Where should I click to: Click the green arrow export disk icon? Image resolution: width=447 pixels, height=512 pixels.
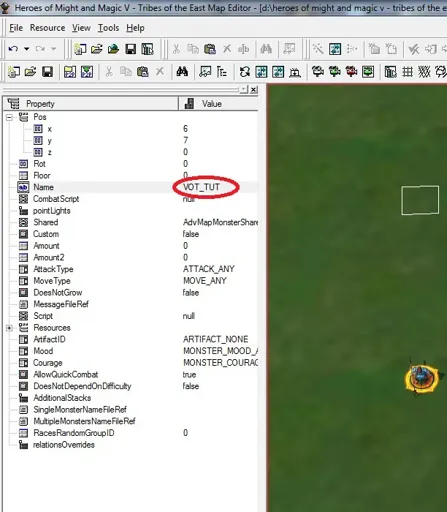87,72
